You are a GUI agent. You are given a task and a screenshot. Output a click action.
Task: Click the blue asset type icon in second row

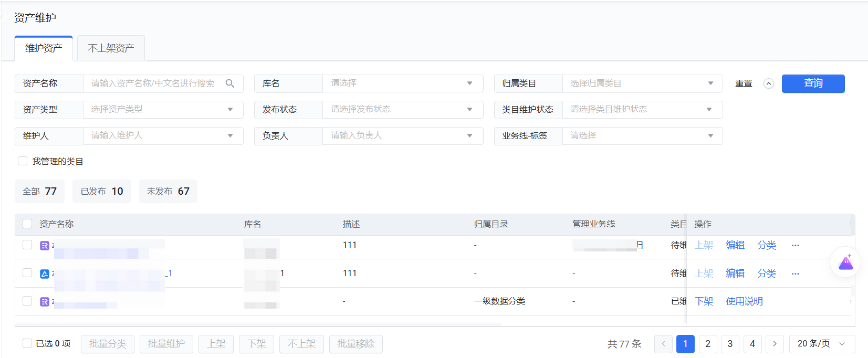click(45, 273)
